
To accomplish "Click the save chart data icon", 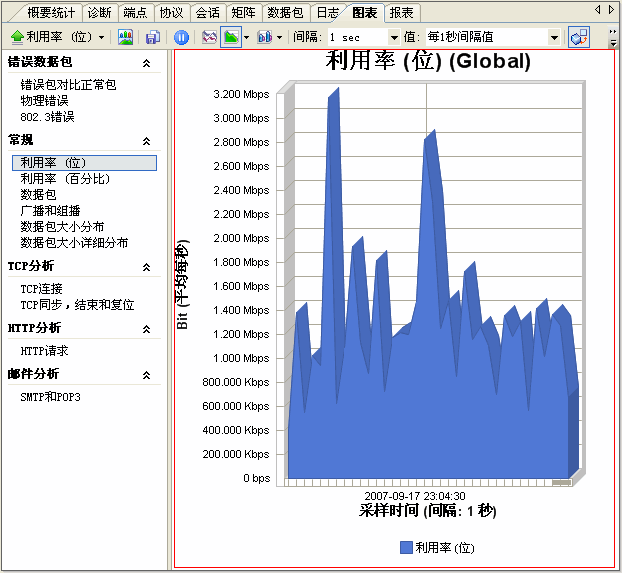I will tap(152, 37).
